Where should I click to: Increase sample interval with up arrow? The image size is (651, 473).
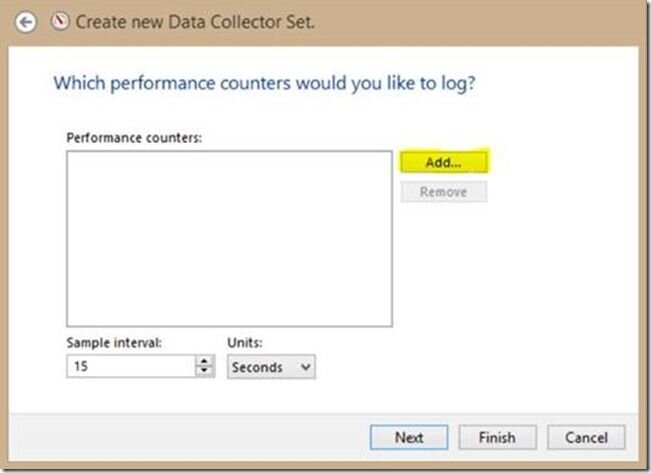[x=204, y=361]
